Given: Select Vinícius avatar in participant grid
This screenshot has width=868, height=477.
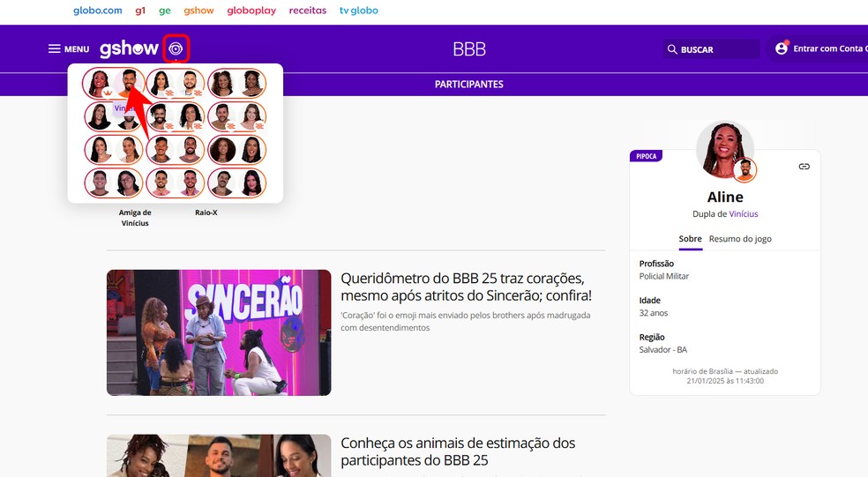Looking at the screenshot, I should [x=129, y=83].
